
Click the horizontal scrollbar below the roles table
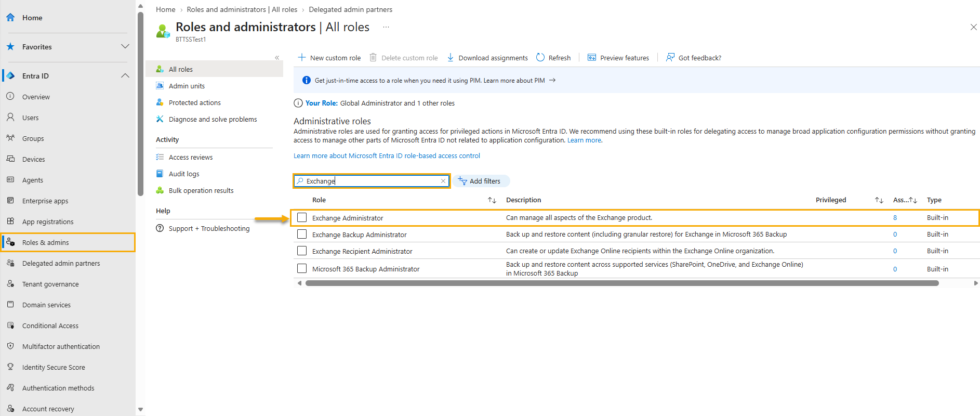coord(622,283)
